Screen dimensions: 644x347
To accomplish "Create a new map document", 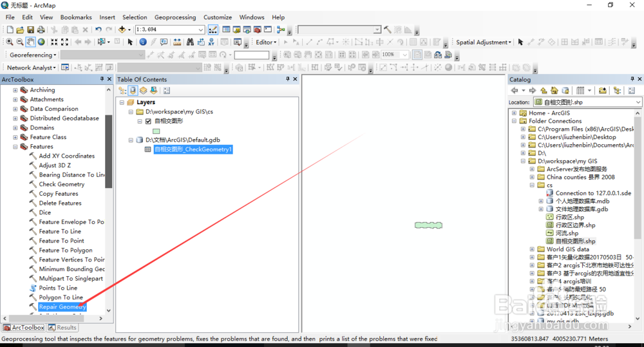I will tap(10, 30).
